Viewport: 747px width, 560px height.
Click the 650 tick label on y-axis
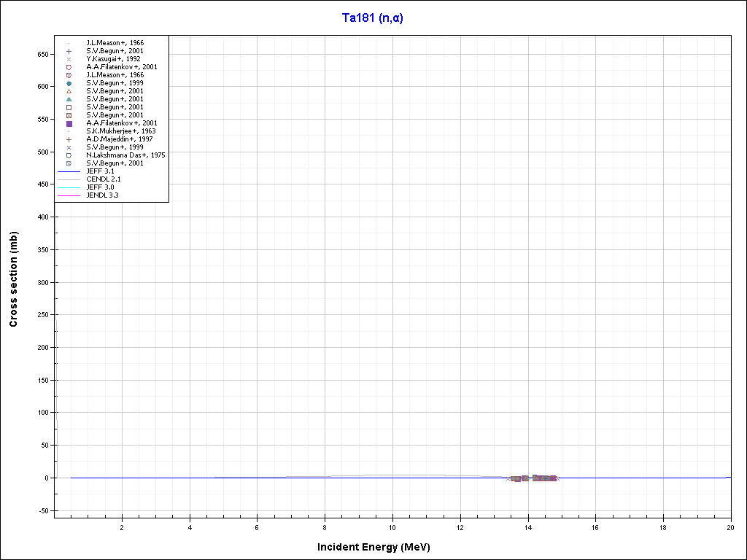coord(42,54)
